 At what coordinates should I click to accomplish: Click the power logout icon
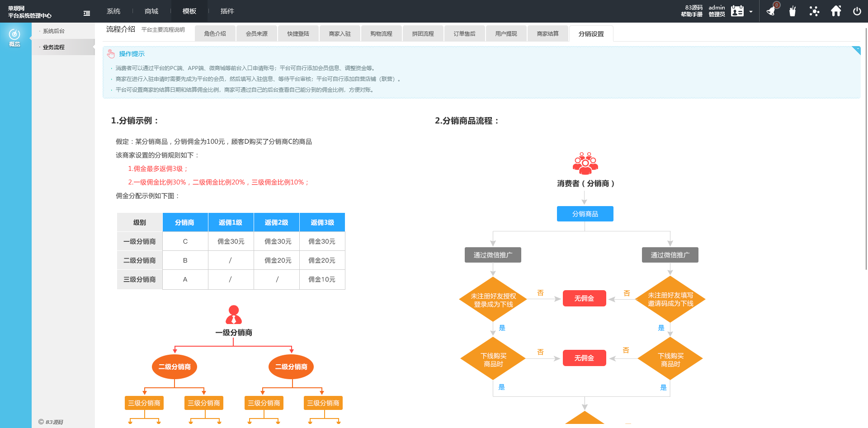[x=857, y=11]
